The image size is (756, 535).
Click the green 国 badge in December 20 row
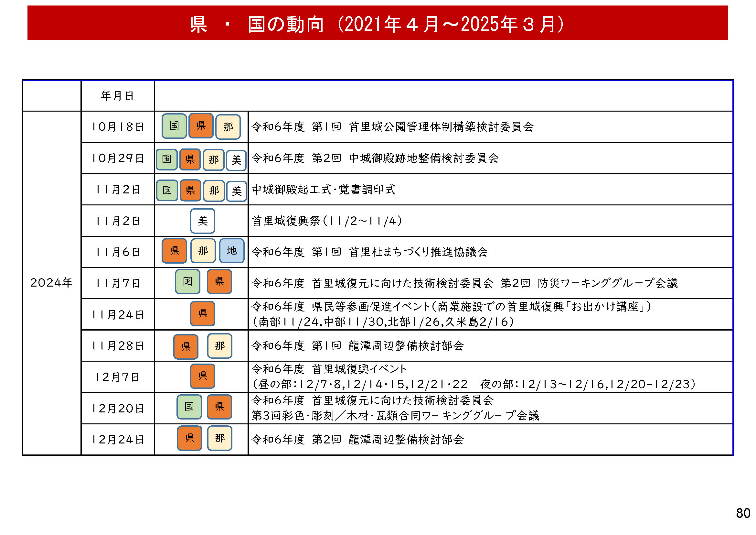[189, 407]
